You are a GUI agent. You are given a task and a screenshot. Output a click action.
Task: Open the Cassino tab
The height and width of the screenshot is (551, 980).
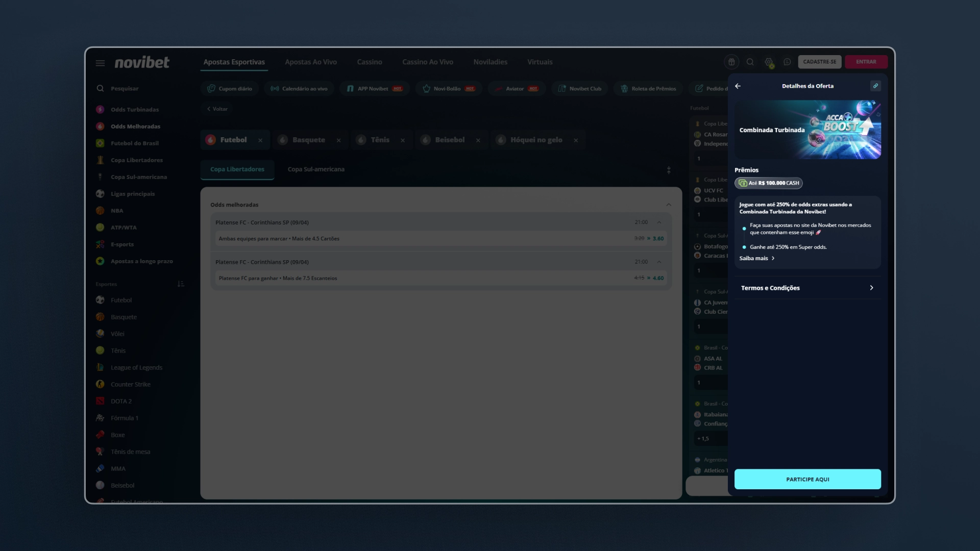coord(370,62)
